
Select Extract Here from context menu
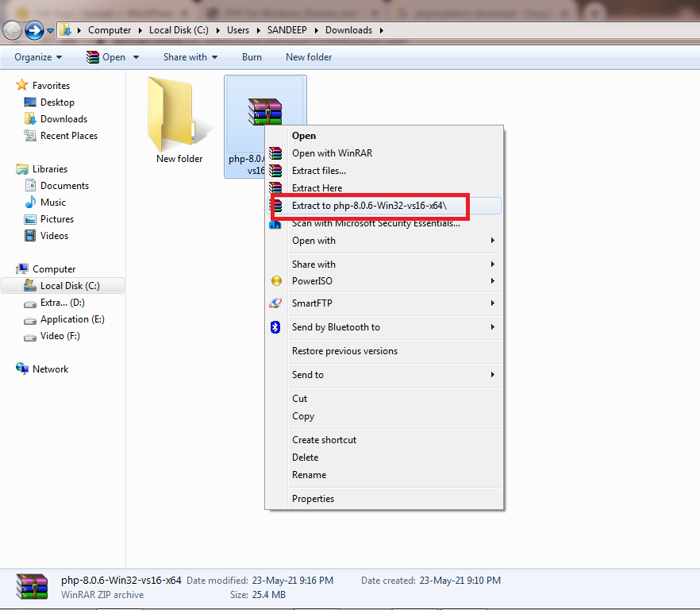tap(317, 188)
